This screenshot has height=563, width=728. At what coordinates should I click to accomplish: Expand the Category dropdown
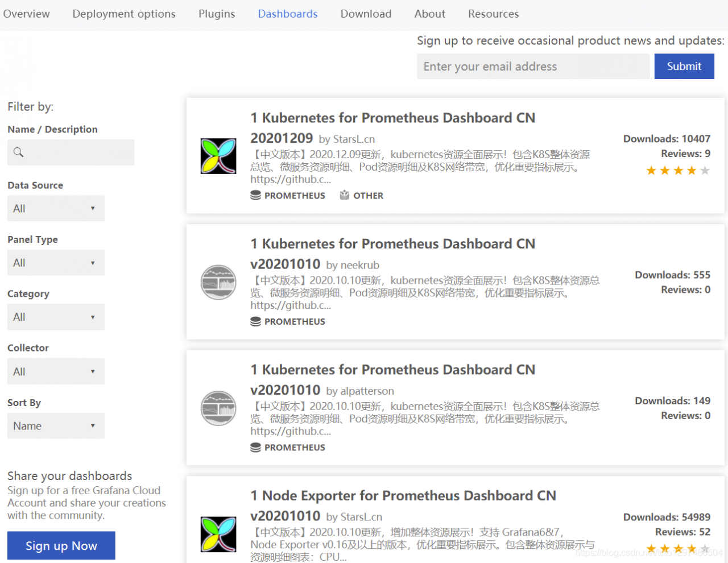(56, 317)
